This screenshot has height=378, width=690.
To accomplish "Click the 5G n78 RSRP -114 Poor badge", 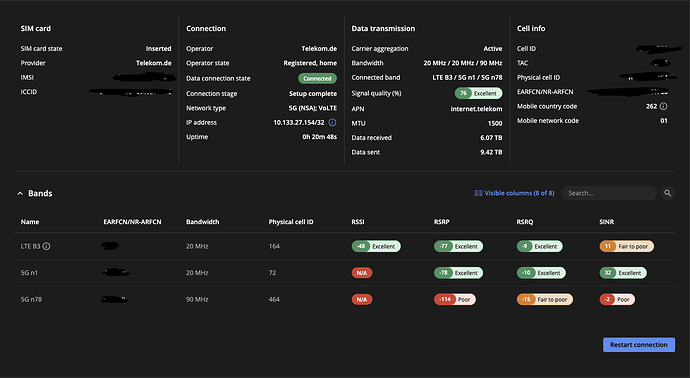I will pyautogui.click(x=455, y=299).
